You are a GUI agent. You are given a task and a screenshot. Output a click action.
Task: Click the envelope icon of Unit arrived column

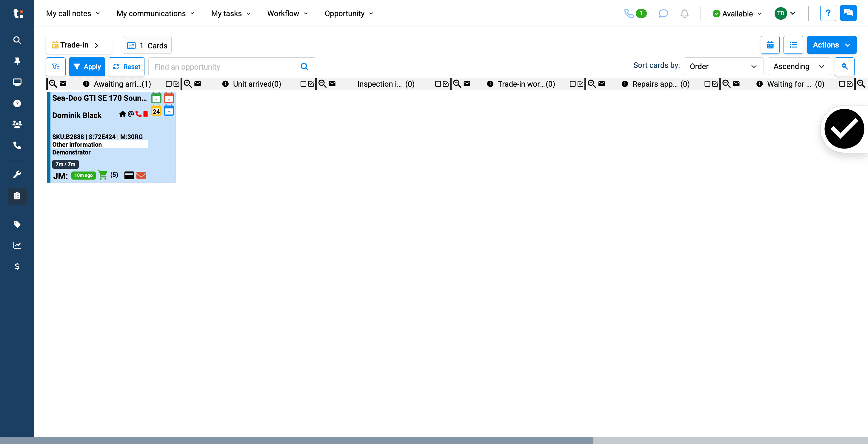(x=198, y=84)
